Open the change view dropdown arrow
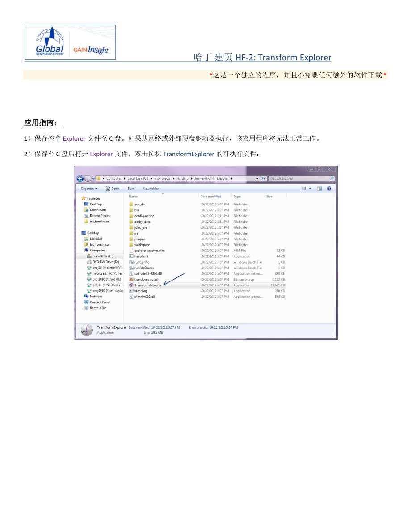 tap(310, 189)
